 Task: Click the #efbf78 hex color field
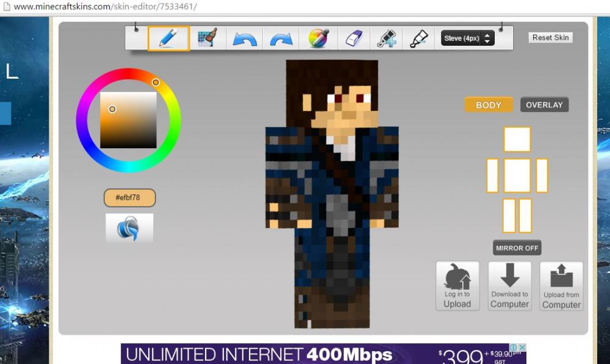coord(129,198)
